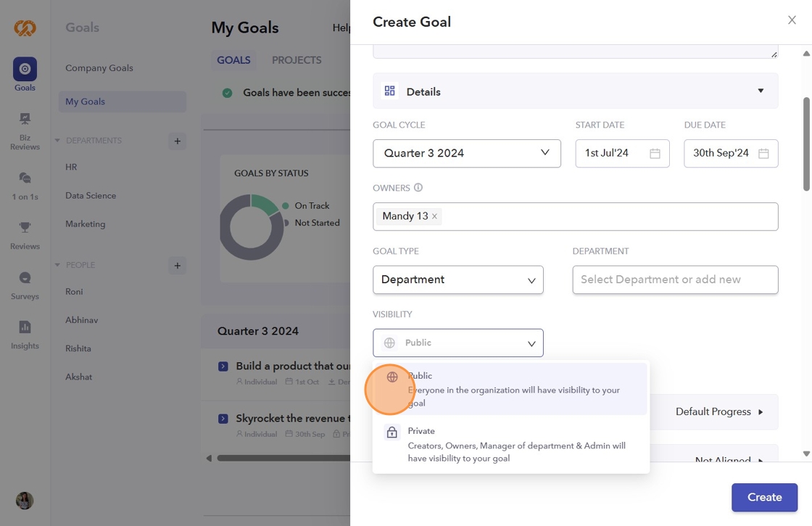Add a new department with plus button
The image size is (812, 526).
(177, 141)
